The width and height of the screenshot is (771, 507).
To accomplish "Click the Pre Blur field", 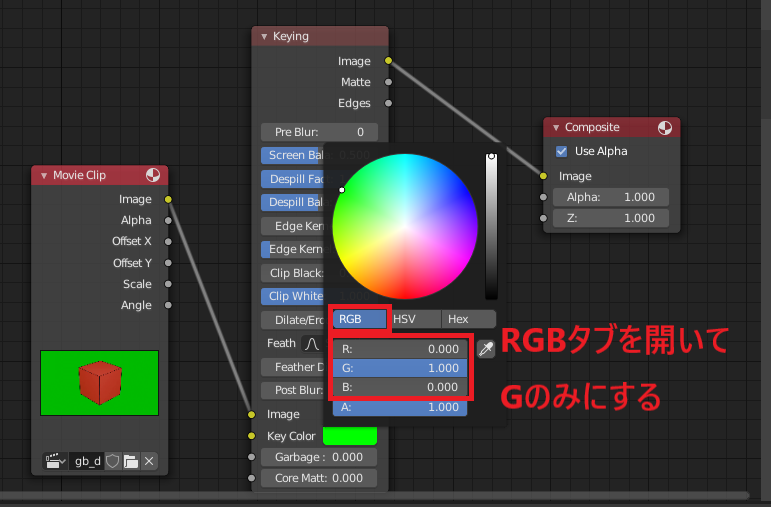I will 319,132.
